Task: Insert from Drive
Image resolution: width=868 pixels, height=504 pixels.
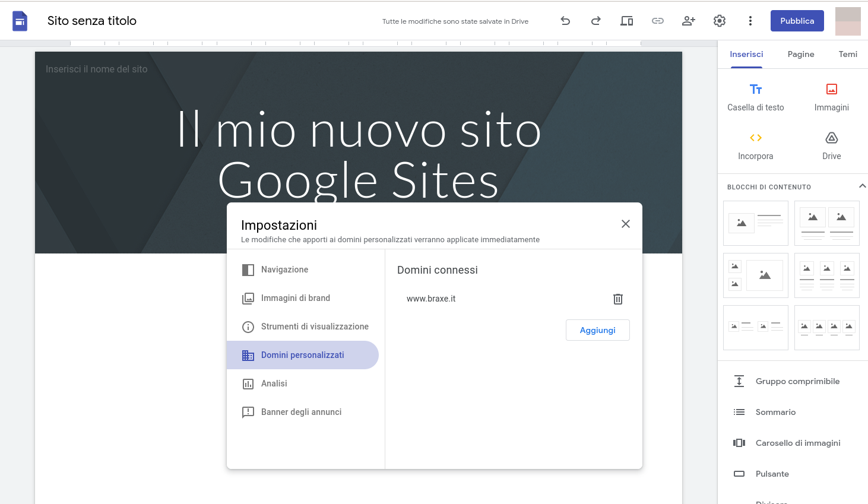Action: point(832,147)
